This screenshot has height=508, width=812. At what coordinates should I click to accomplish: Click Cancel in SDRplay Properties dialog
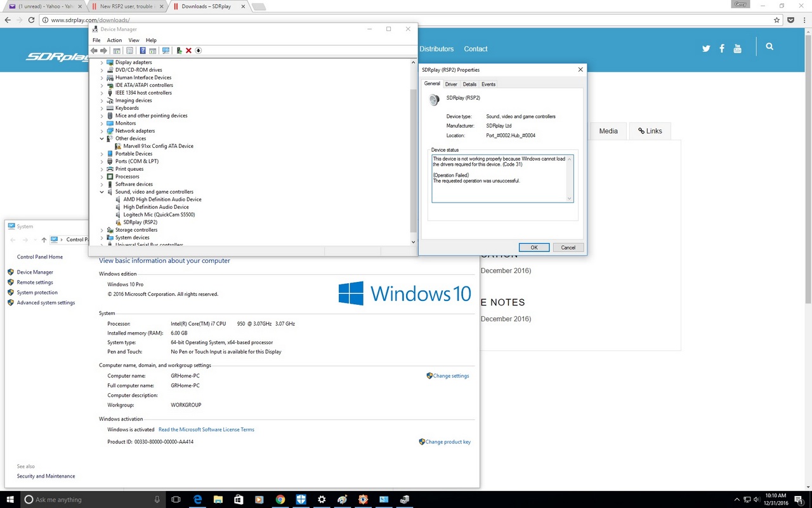click(x=568, y=248)
